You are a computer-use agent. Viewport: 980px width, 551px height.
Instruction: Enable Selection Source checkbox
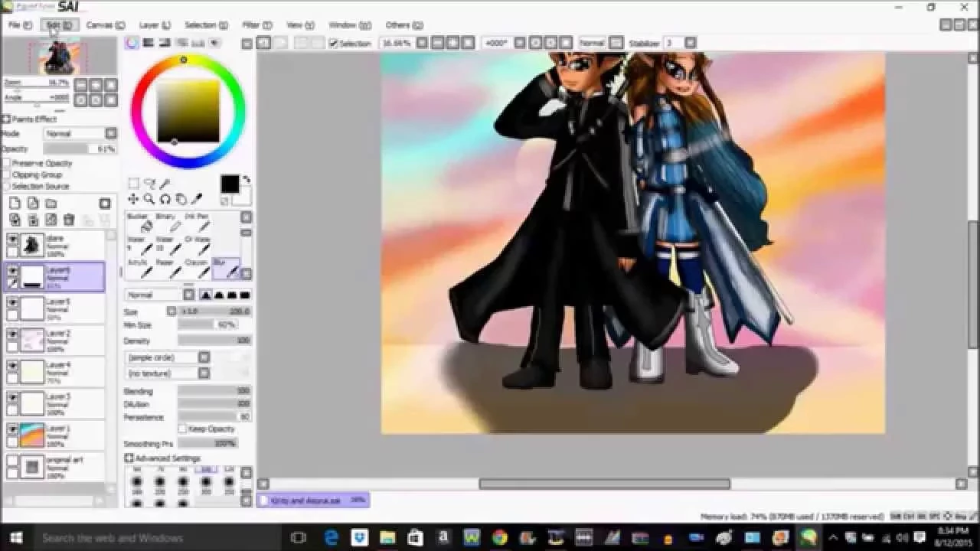7,187
